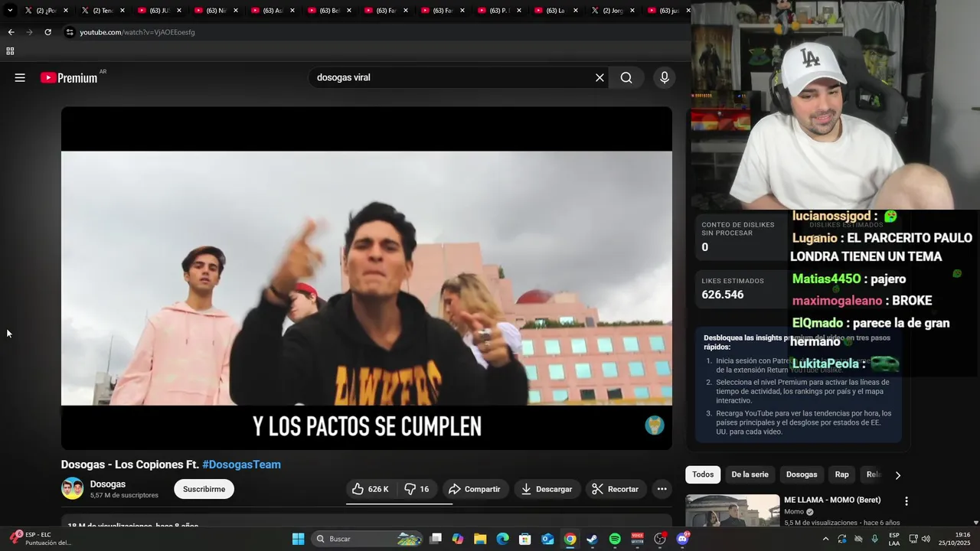980x551 pixels.
Task: Show more filter chips with the arrow
Action: [x=897, y=475]
